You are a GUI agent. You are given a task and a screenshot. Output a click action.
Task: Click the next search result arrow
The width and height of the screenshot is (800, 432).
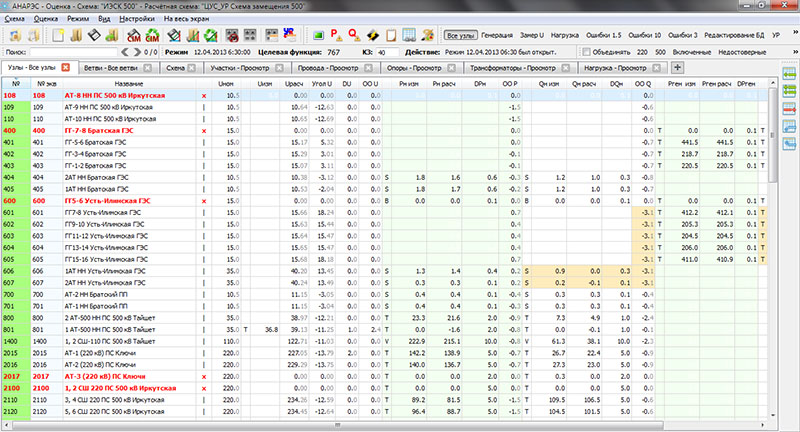click(x=137, y=52)
